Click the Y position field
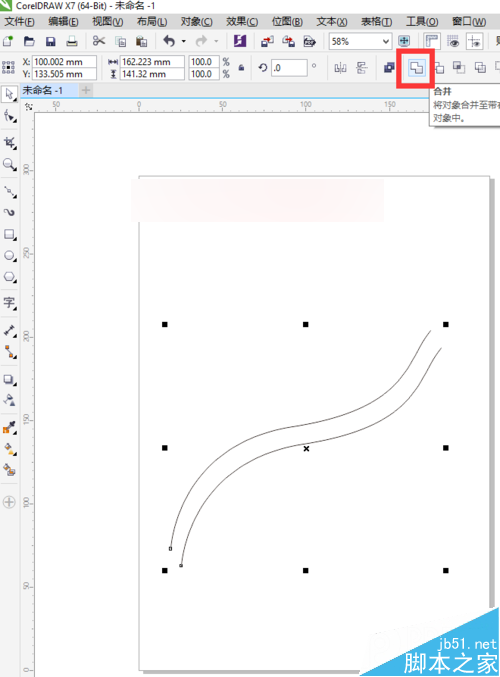This screenshot has width=500, height=677. (64, 74)
